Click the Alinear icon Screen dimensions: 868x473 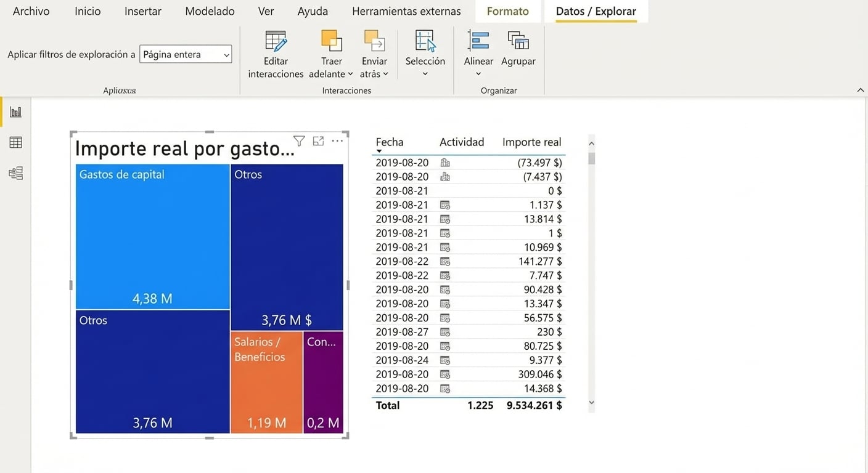click(x=478, y=41)
